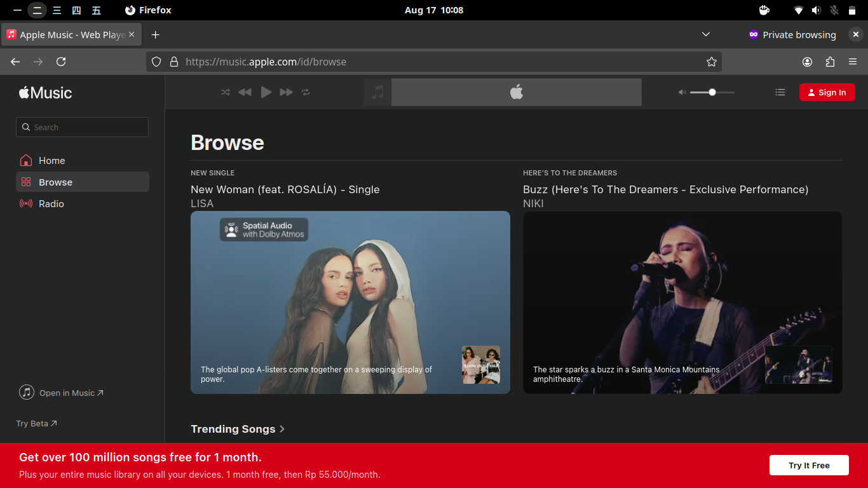Image resolution: width=868 pixels, height=488 pixels.
Task: Open the Firefox hamburger menu
Action: 853,62
